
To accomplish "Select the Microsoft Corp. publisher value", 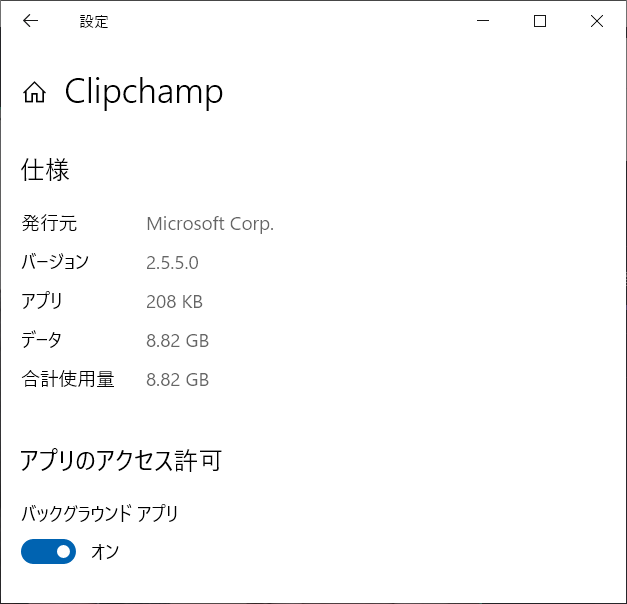I will [x=210, y=224].
